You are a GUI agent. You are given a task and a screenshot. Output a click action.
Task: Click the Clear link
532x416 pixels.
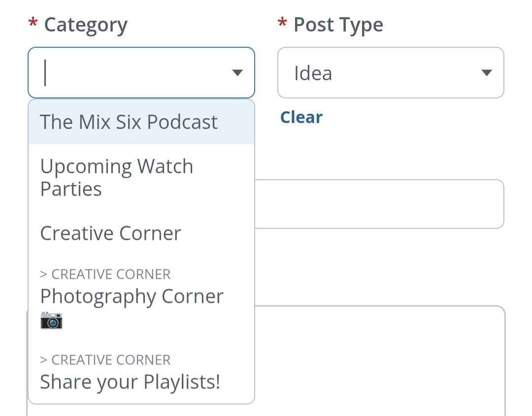pos(301,117)
